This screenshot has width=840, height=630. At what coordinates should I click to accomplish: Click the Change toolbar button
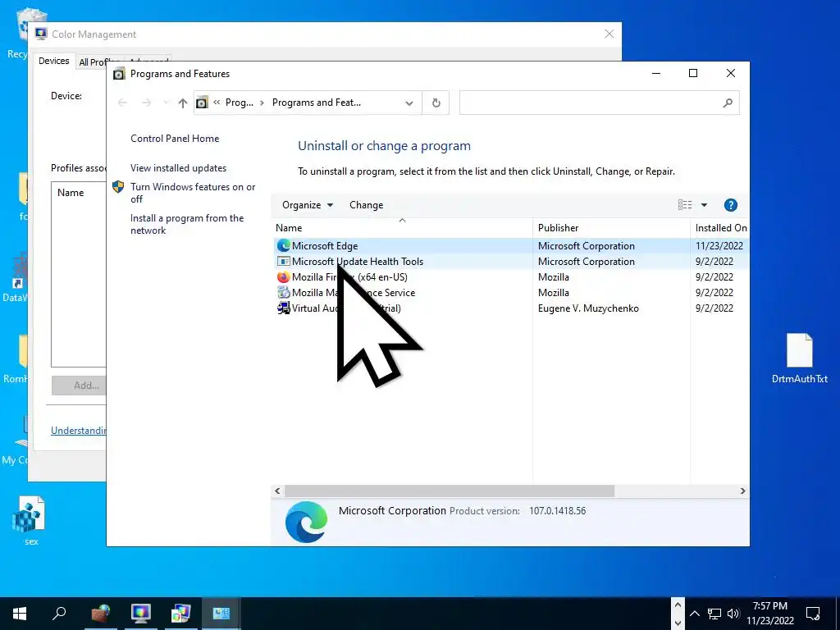point(367,205)
